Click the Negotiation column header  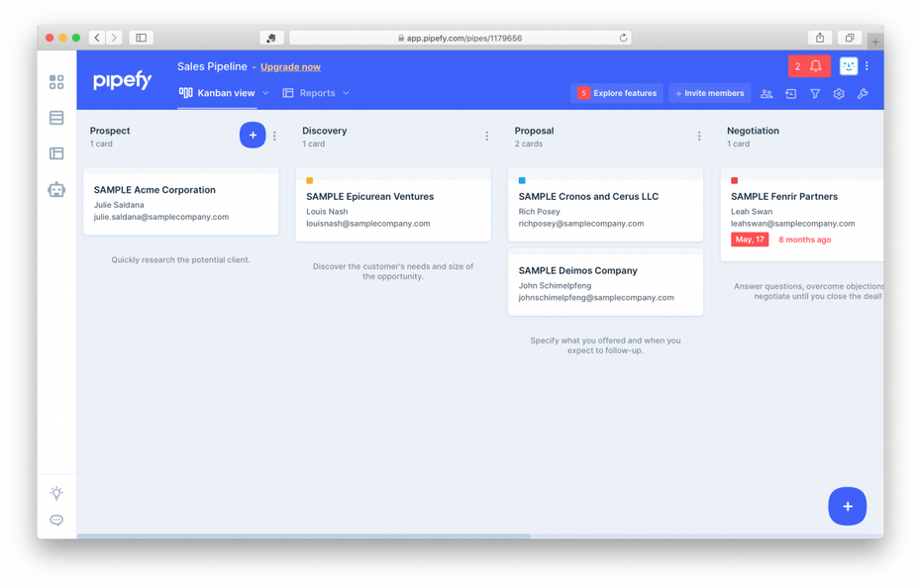coord(753,131)
